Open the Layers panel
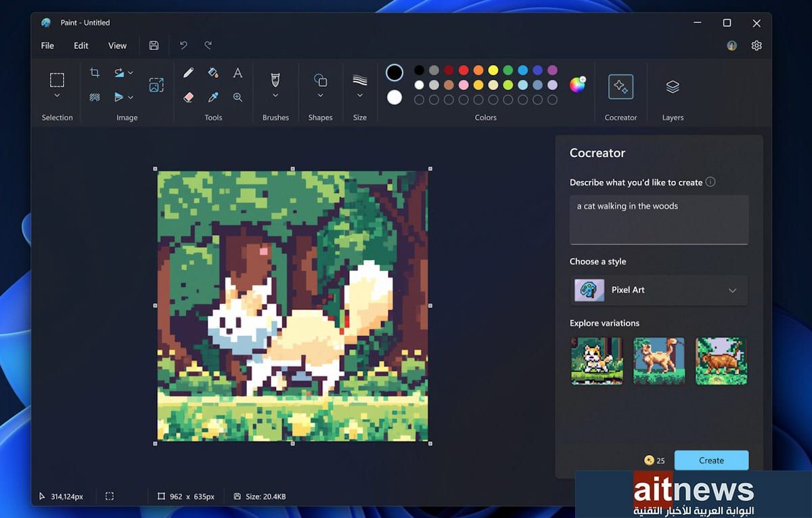 coord(672,87)
